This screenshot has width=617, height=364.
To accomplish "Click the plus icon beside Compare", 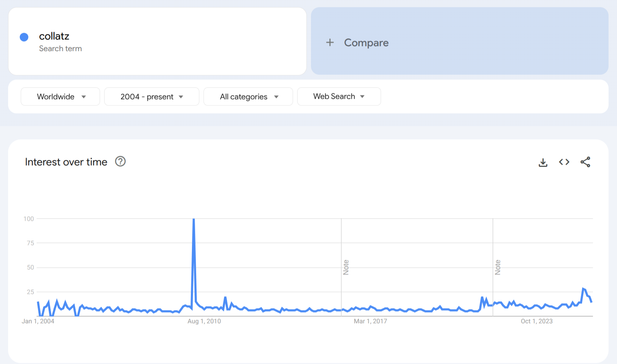I will click(x=330, y=43).
